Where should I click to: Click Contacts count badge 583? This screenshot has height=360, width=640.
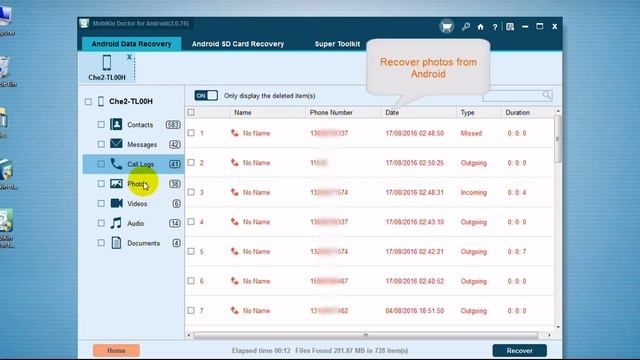tap(173, 124)
